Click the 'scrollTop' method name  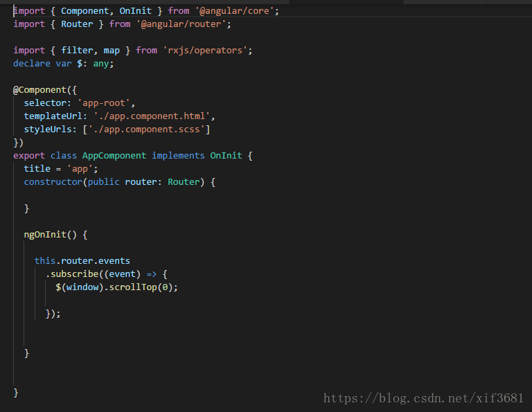pos(133,287)
